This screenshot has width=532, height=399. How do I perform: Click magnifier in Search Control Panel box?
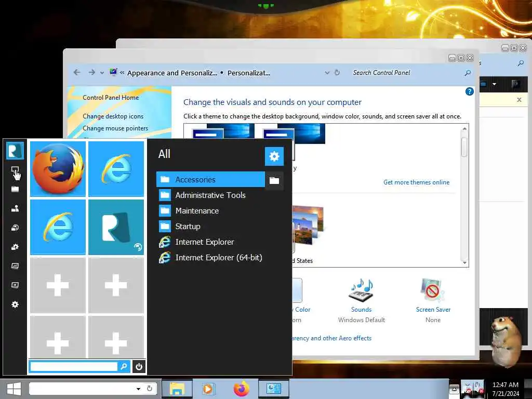pyautogui.click(x=468, y=73)
